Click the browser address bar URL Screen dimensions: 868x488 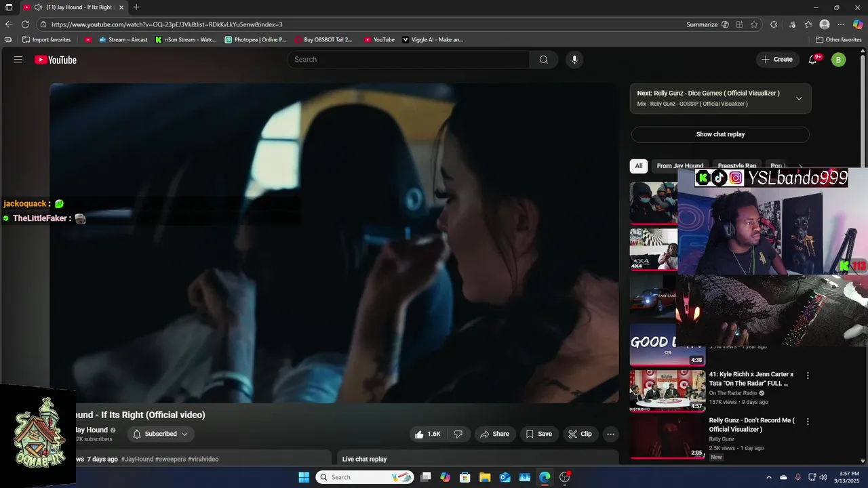click(167, 24)
